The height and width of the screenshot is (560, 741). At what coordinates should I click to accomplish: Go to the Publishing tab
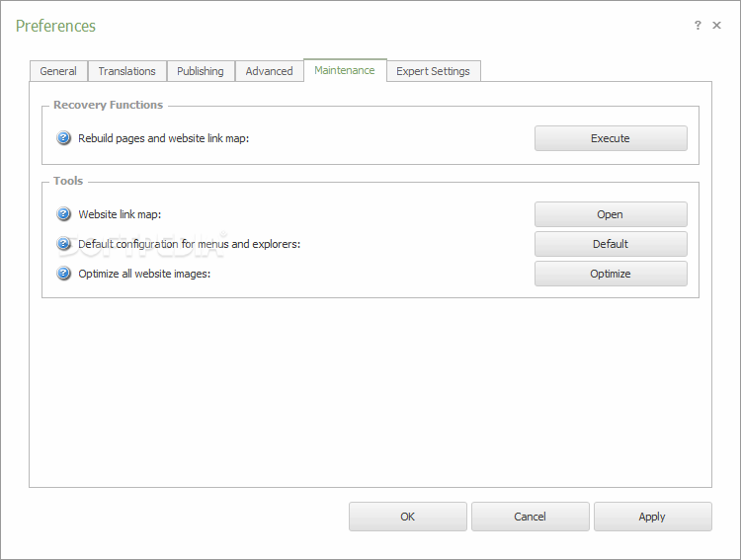pyautogui.click(x=201, y=71)
